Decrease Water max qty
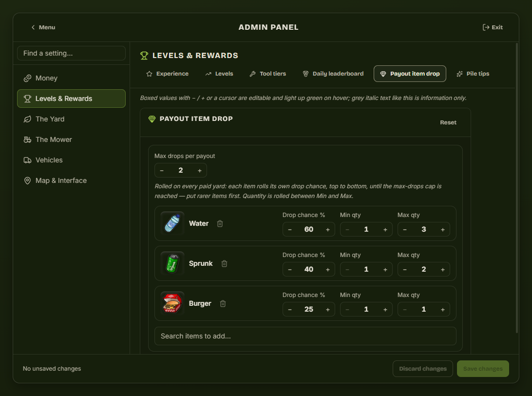The height and width of the screenshot is (396, 532). pyautogui.click(x=405, y=230)
